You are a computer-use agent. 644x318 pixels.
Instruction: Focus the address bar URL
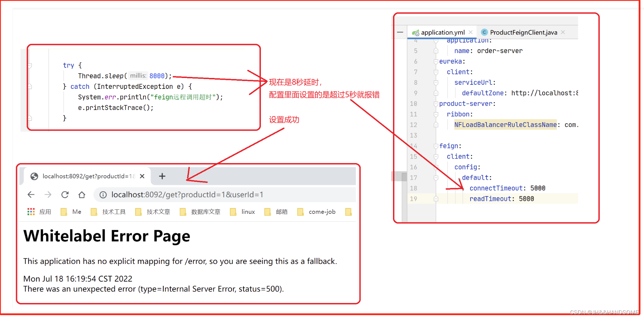pos(187,195)
